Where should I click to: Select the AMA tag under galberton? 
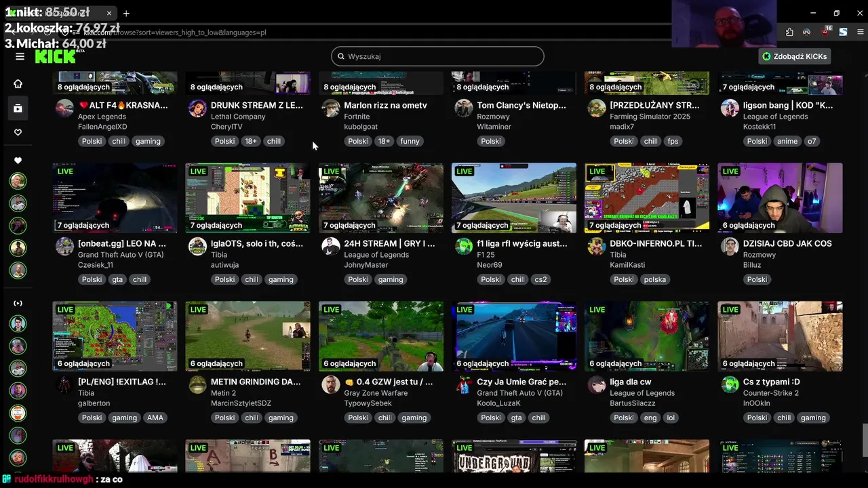click(155, 418)
